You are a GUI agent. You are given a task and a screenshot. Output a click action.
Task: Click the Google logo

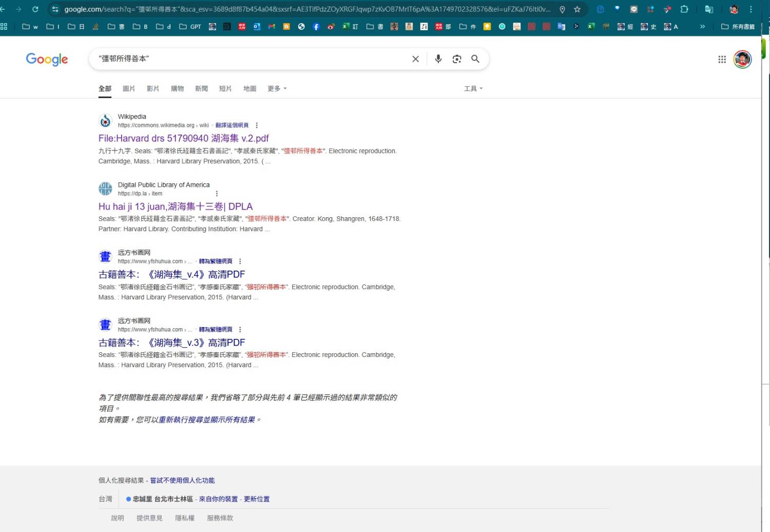click(47, 60)
